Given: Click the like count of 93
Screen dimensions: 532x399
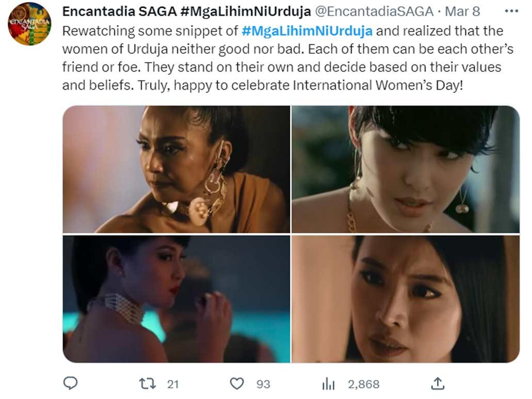Looking at the screenshot, I should pyautogui.click(x=263, y=384).
